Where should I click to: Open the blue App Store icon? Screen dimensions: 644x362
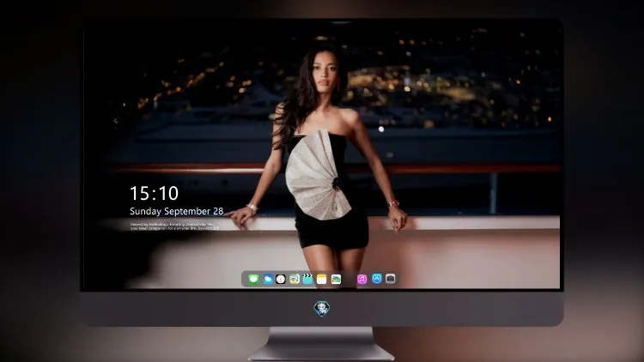pyautogui.click(x=377, y=279)
